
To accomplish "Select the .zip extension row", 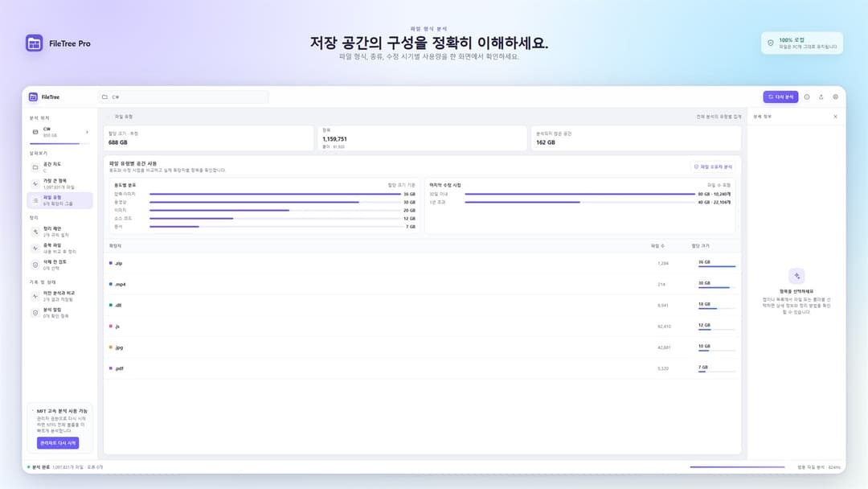I will (423, 264).
